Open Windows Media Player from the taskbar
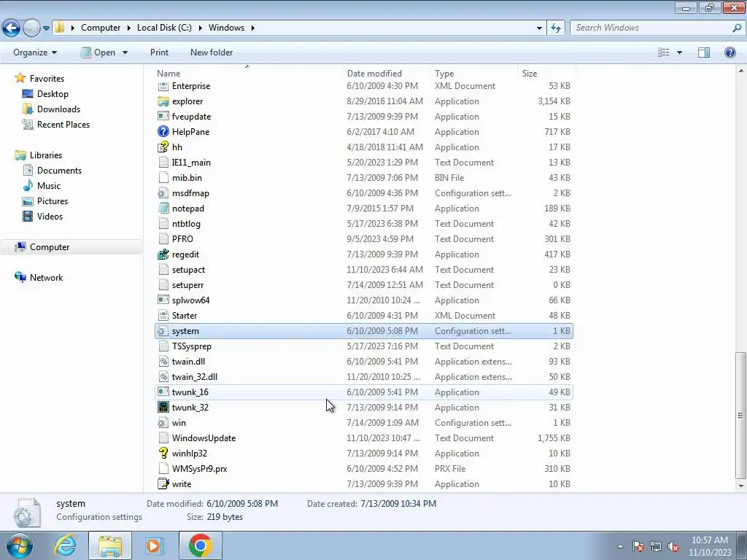This screenshot has width=747, height=560. tap(153, 545)
